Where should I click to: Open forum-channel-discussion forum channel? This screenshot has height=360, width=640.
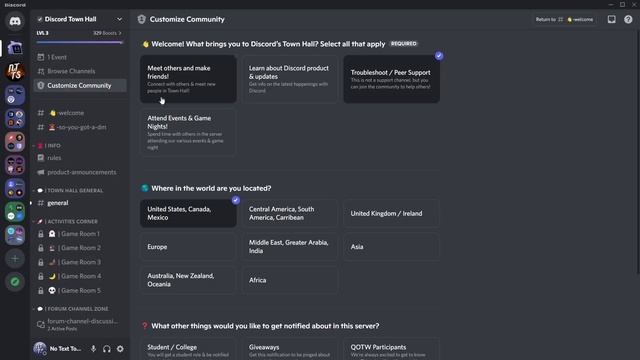point(80,324)
